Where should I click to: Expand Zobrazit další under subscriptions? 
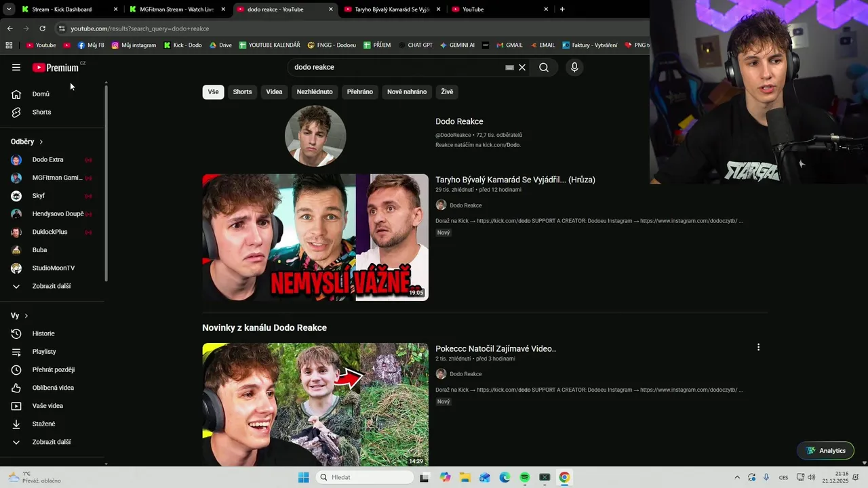(53, 286)
